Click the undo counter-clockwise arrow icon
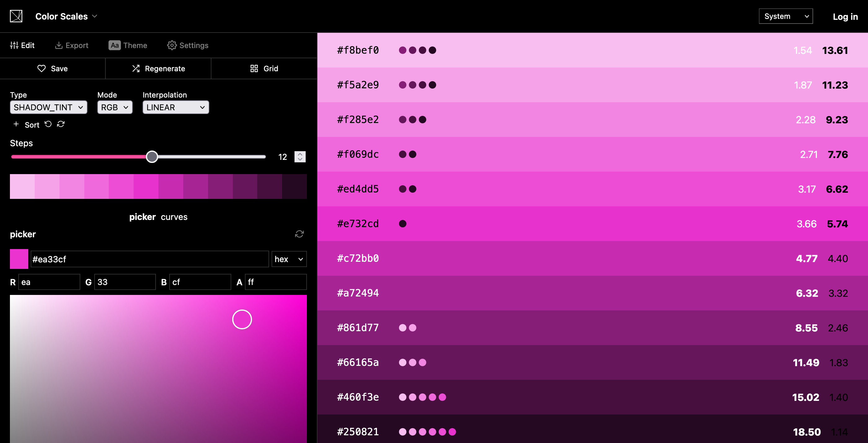The image size is (868, 443). (x=48, y=124)
